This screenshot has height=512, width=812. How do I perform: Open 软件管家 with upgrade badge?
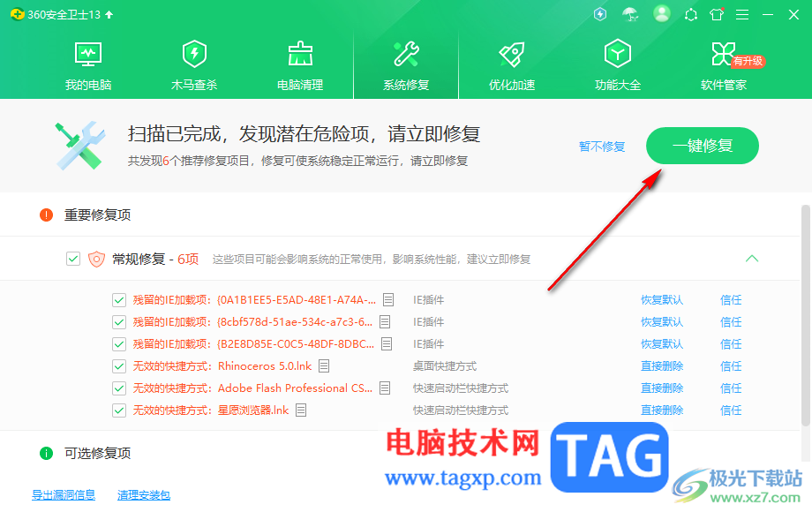point(724,65)
